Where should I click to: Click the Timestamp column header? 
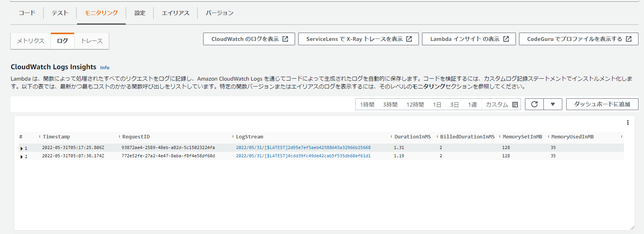tap(56, 137)
